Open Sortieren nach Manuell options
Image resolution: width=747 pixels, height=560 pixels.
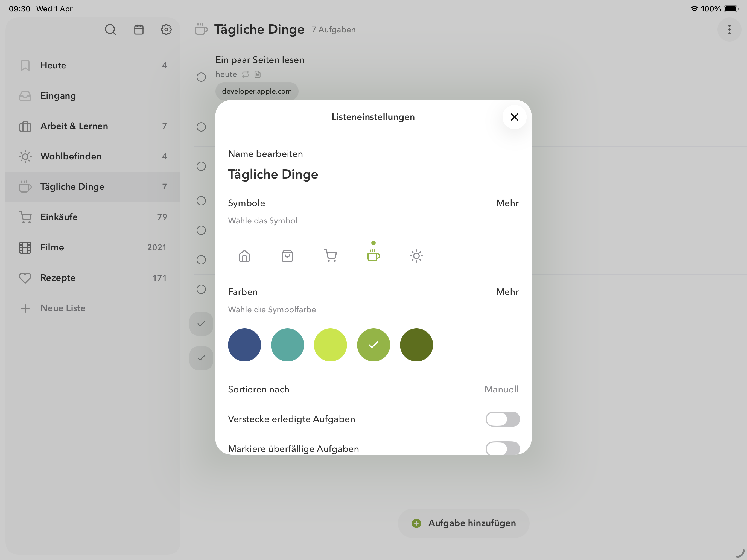pyautogui.click(x=501, y=389)
